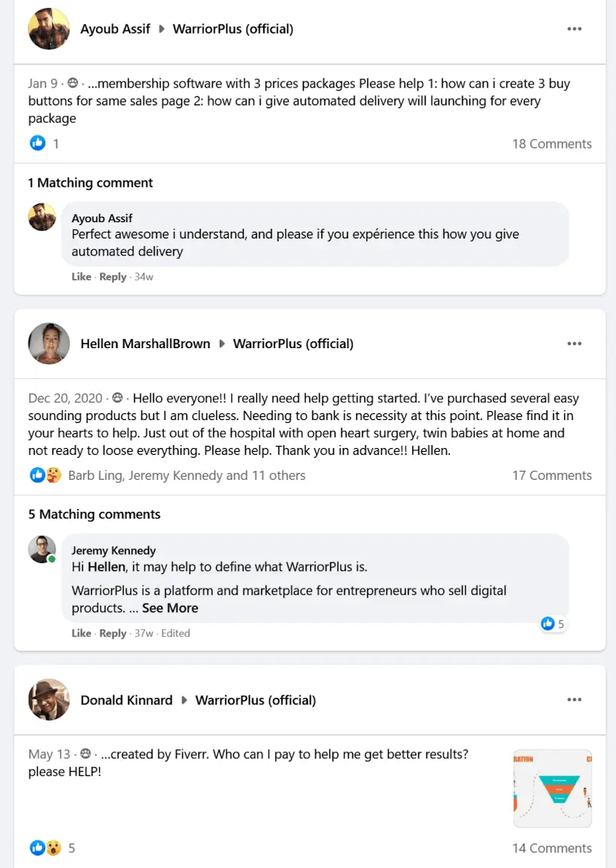616x868 pixels.
Task: Click like count on Jeremy Kennedy's comment
Action: click(x=553, y=624)
